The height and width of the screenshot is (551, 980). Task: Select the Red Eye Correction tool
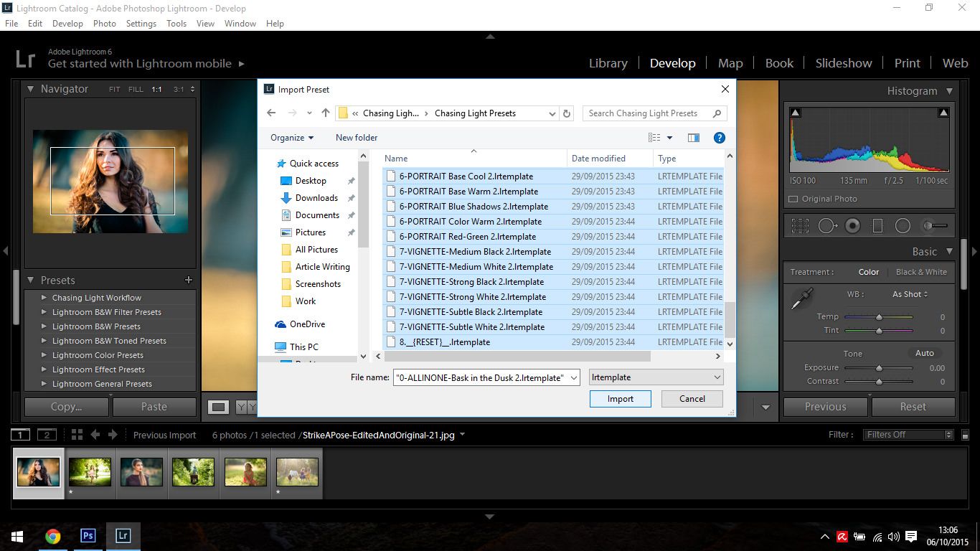(x=852, y=226)
